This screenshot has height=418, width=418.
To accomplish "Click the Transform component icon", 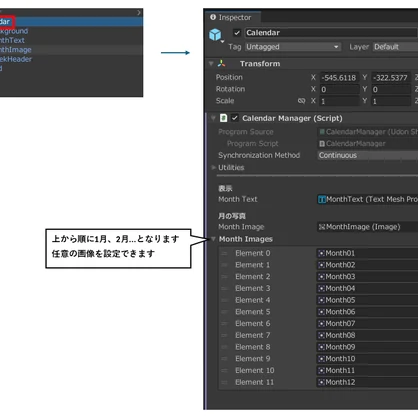I will tap(221, 63).
